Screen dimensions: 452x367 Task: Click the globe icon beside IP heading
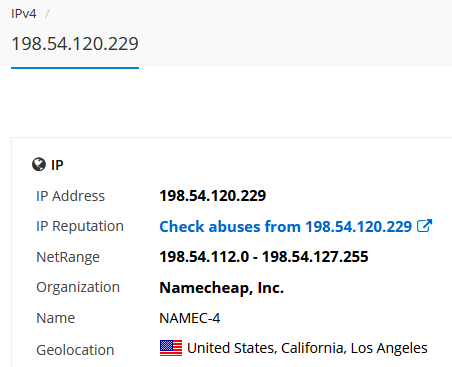(x=39, y=164)
